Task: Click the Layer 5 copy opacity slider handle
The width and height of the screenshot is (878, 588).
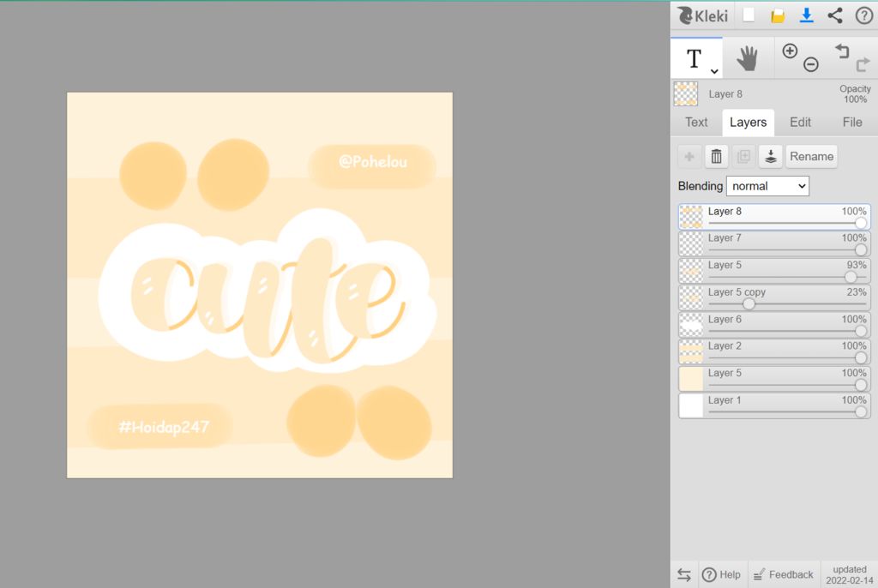Action: pyautogui.click(x=749, y=304)
